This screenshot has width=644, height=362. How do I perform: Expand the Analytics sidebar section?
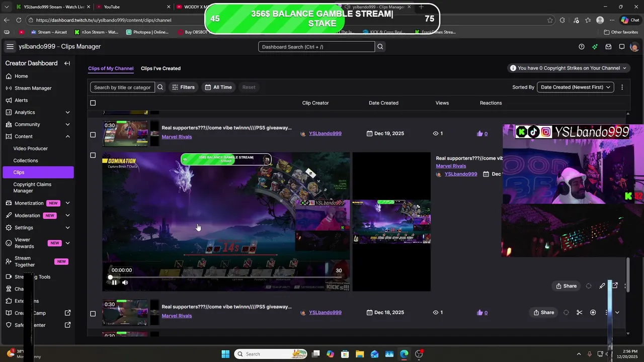67,112
